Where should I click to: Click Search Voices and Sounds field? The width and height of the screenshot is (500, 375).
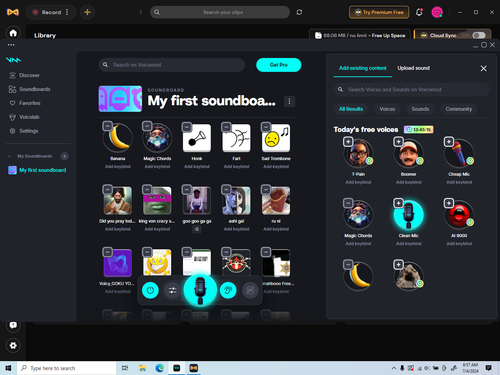(x=412, y=90)
